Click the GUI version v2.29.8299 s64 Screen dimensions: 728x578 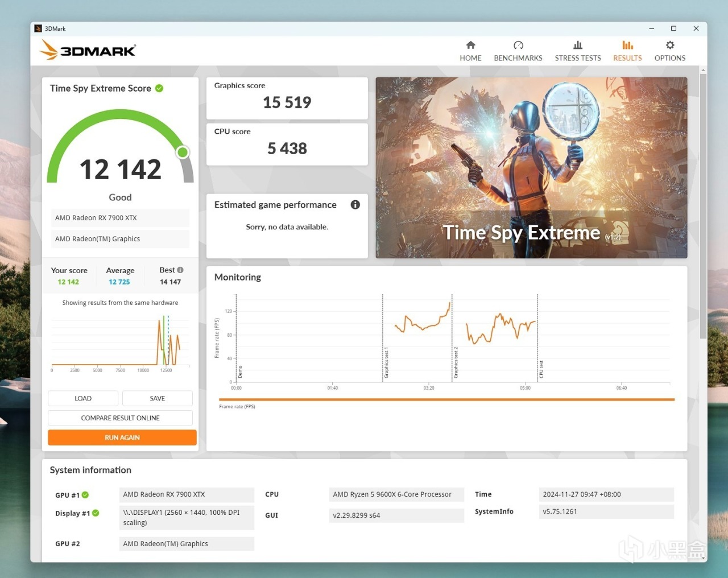(x=396, y=515)
